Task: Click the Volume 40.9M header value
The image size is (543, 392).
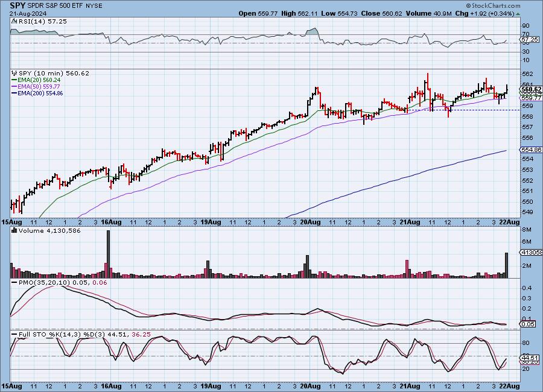Action: (x=429, y=13)
